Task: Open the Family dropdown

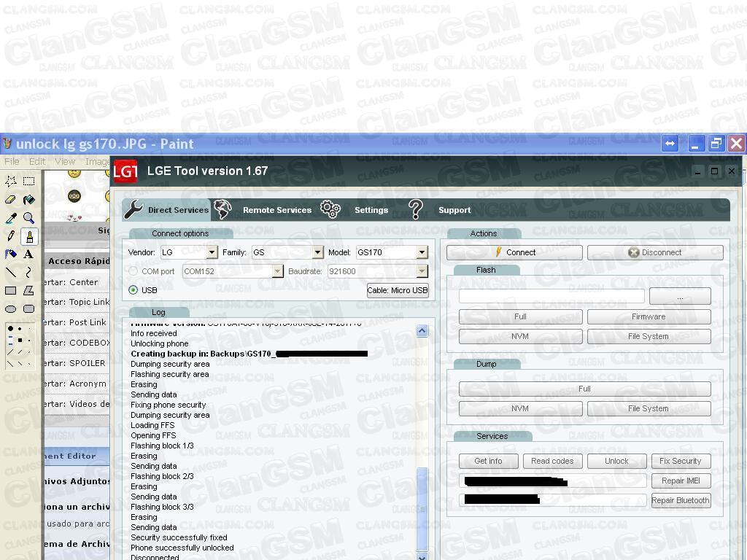Action: pyautogui.click(x=318, y=252)
